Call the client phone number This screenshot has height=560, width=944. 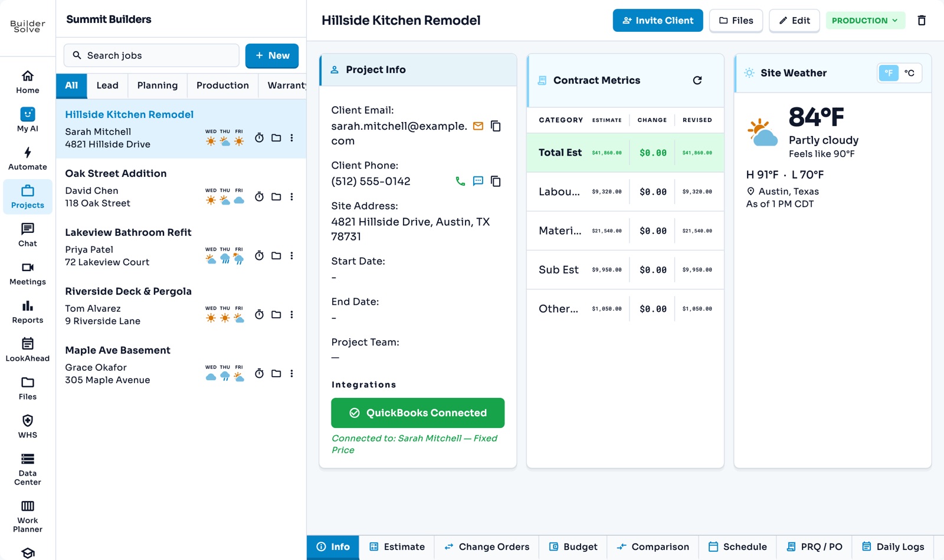(x=461, y=181)
